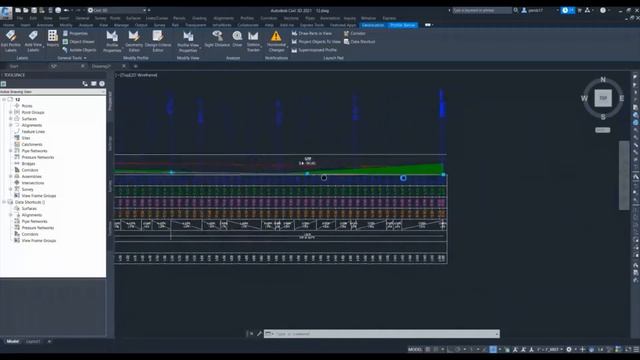Screen dimensions: 640x360
Task: Open Profile Properties
Action: 112,41
